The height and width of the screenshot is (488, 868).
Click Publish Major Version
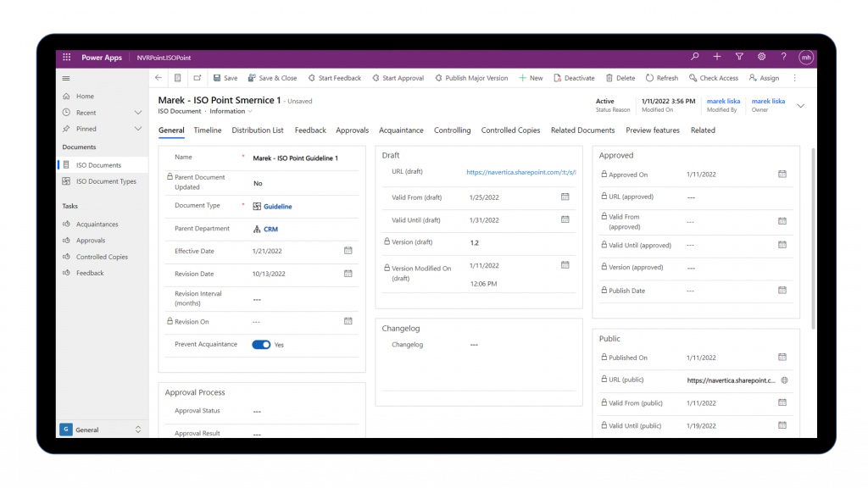[471, 78]
